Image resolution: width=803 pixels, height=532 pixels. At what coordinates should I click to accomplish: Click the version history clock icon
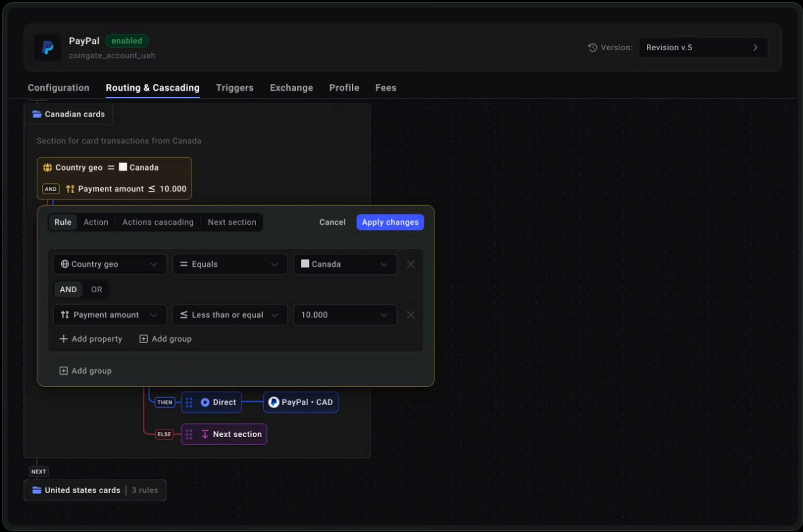593,47
